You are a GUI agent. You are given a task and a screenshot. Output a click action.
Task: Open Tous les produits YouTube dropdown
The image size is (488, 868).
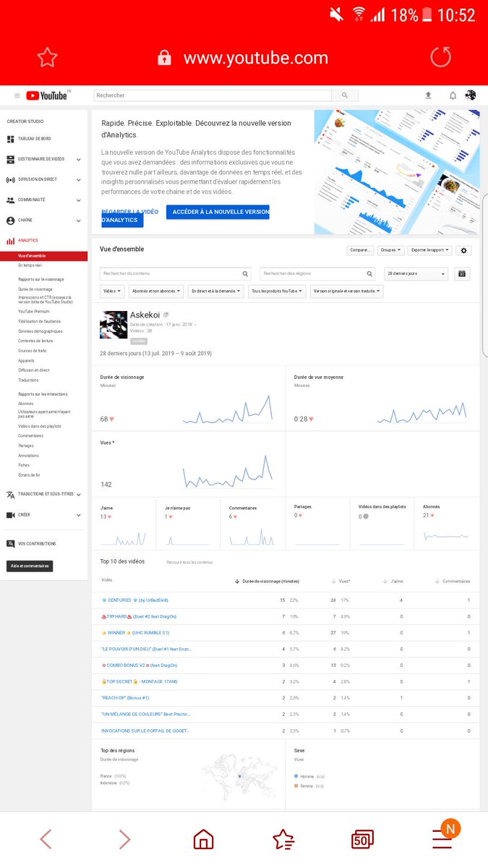277,292
